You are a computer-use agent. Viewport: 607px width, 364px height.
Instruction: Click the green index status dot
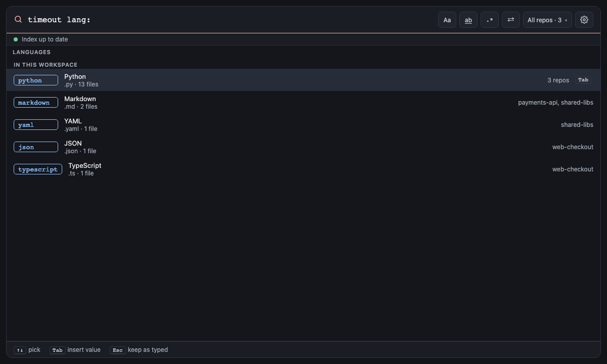(16, 39)
